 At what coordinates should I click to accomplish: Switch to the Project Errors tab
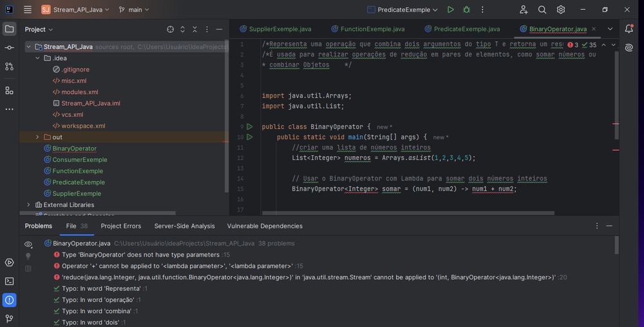pyautogui.click(x=120, y=226)
